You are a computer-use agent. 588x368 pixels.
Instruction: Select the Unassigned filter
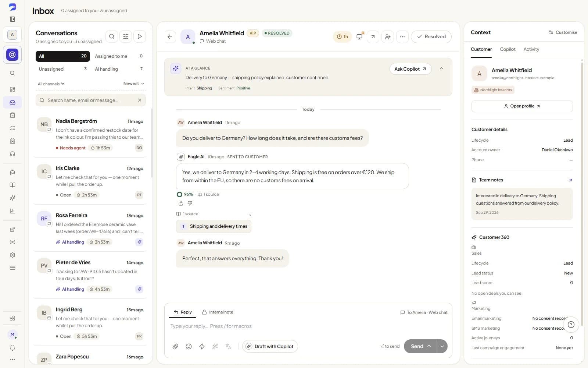(x=63, y=69)
